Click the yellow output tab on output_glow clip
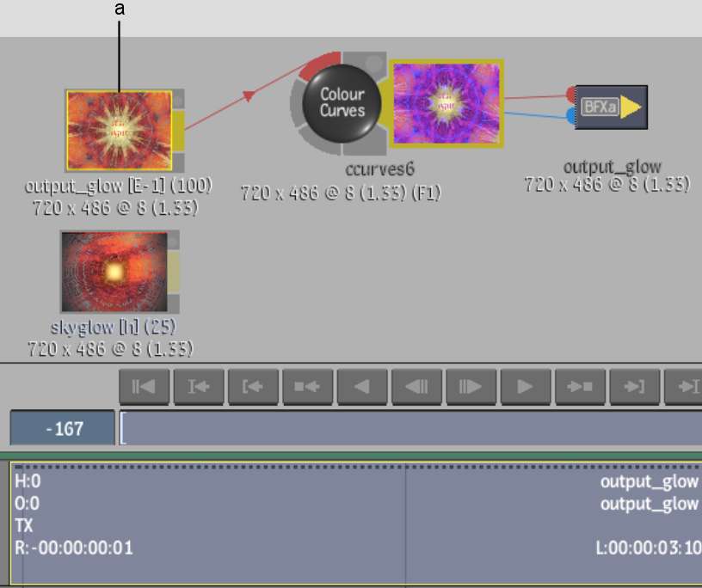 click(x=178, y=130)
